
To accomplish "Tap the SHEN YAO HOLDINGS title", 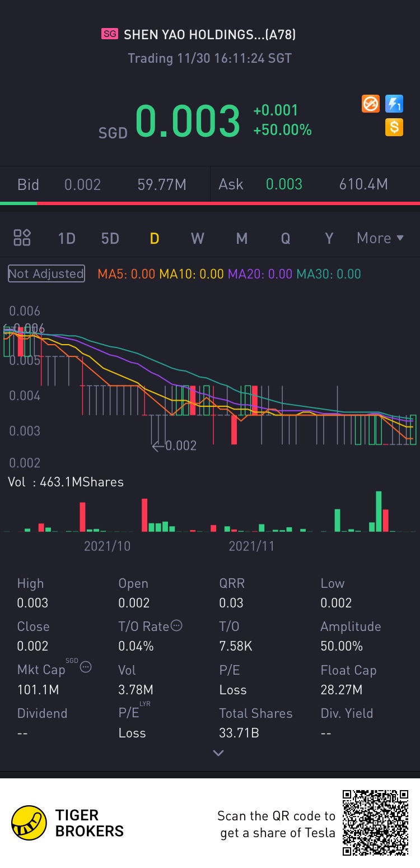I will point(209,35).
